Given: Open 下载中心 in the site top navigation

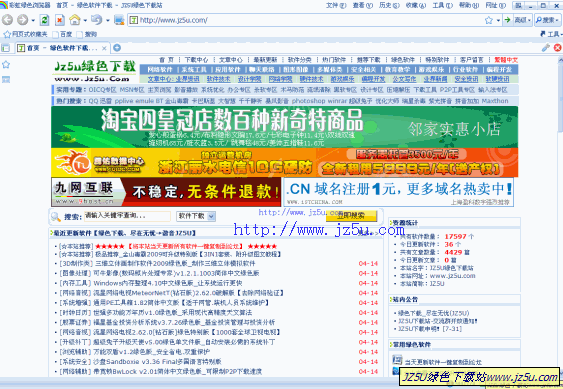Looking at the screenshot, I should pyautogui.click(x=196, y=60).
